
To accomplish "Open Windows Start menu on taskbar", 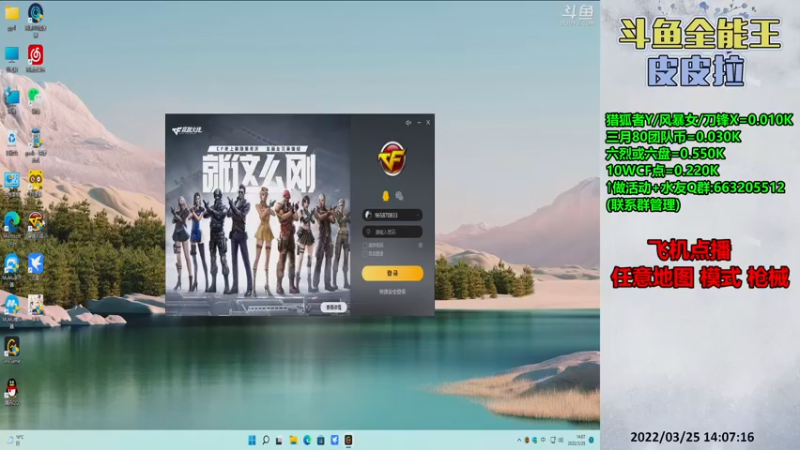I will pos(252,440).
